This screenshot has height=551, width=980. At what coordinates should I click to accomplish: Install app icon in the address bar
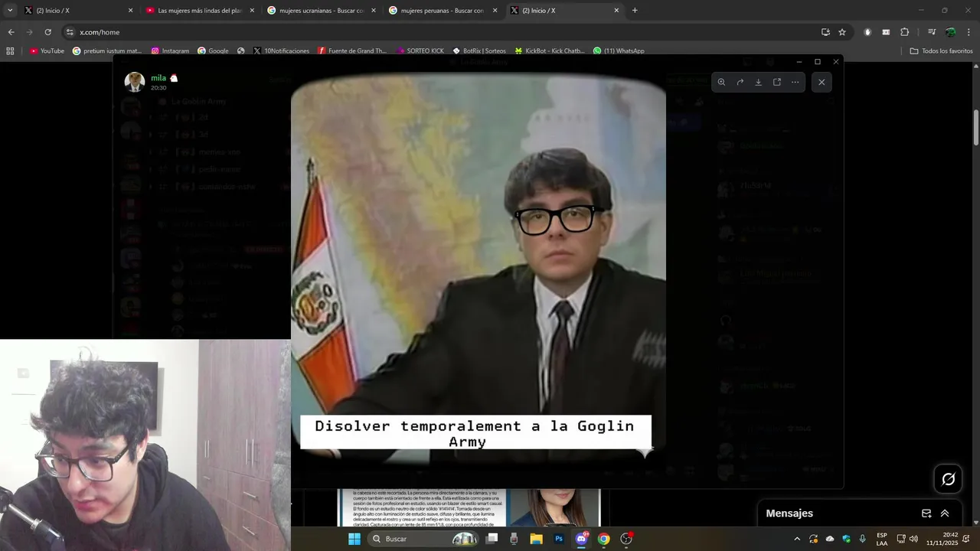tap(825, 32)
